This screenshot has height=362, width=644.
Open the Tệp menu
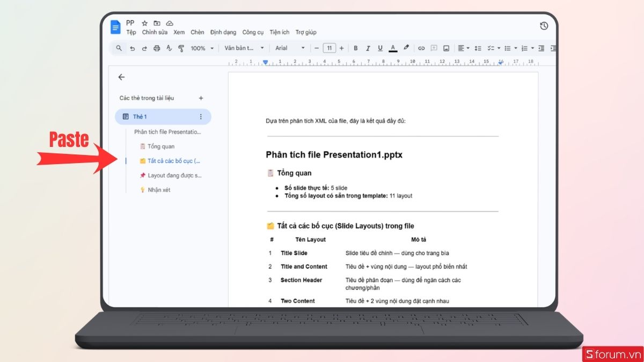click(131, 32)
